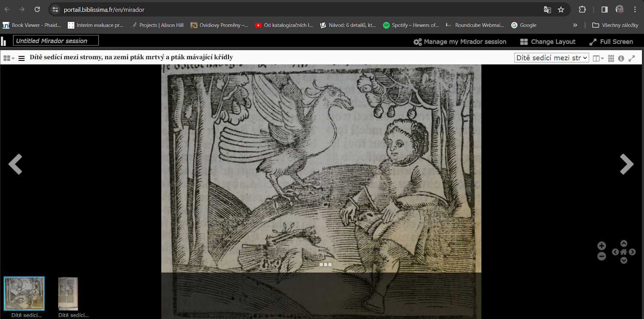The height and width of the screenshot is (319, 644).
Task: Pan the image right
Action: [x=632, y=252]
